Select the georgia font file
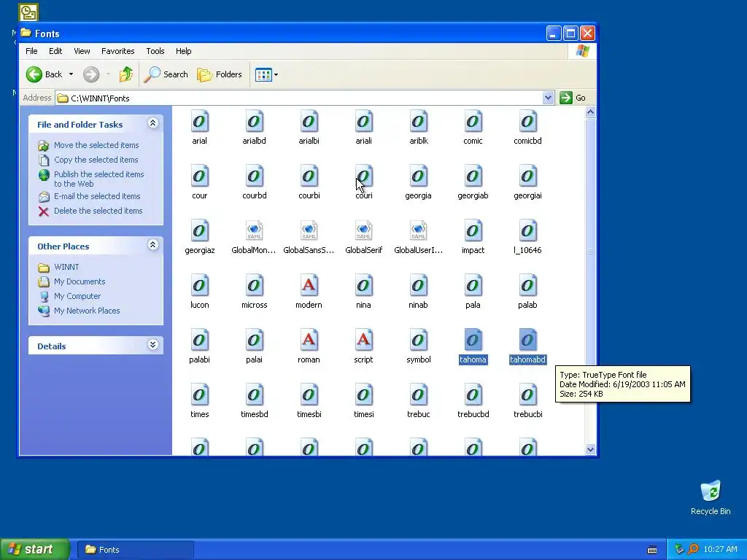 [418, 182]
